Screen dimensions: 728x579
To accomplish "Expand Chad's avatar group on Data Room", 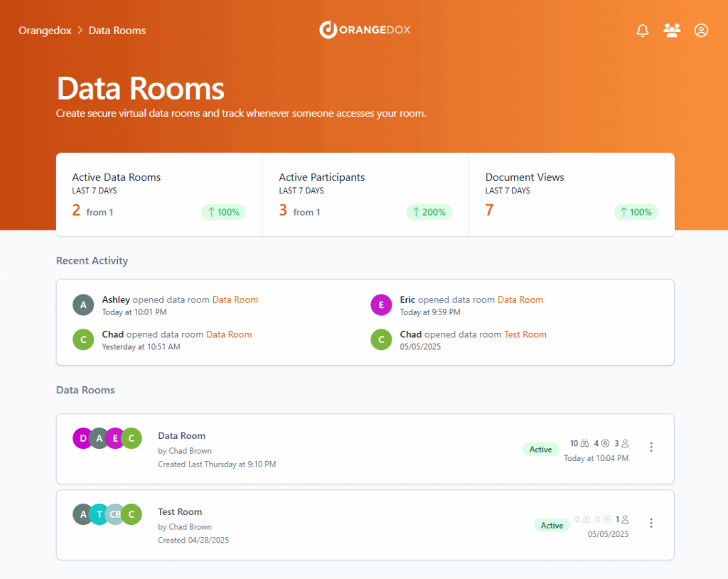I will [131, 438].
